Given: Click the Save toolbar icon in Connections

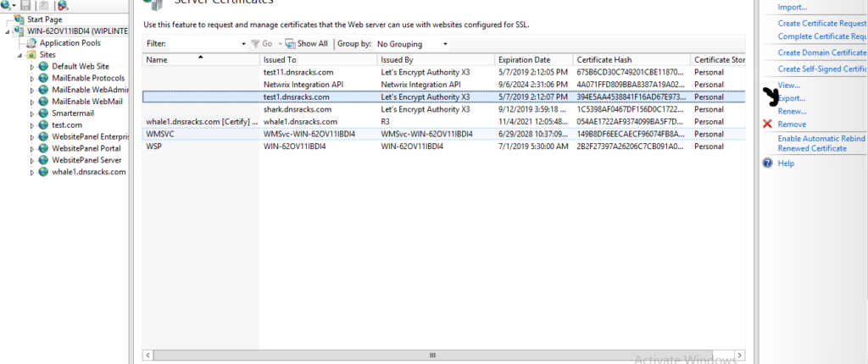Looking at the screenshot, I should [26, 6].
